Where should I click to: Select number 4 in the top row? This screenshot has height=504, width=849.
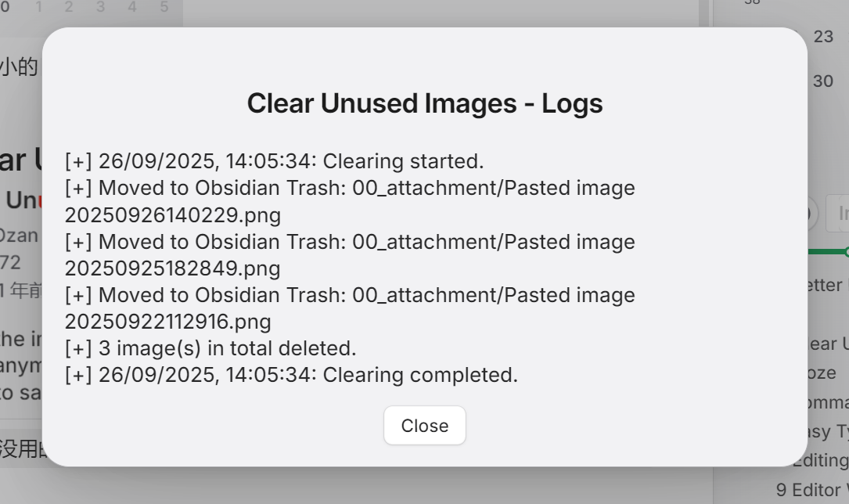[131, 8]
